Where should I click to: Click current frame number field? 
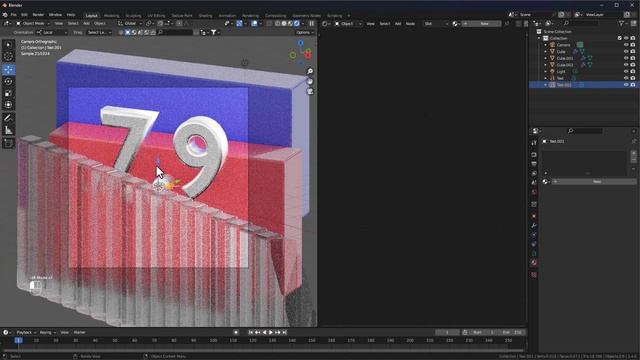pos(447,332)
